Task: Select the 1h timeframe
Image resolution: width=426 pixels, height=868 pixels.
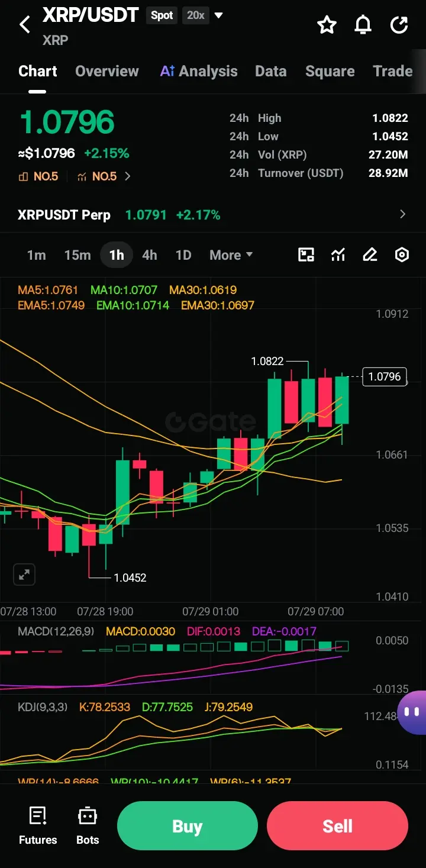Action: click(117, 255)
